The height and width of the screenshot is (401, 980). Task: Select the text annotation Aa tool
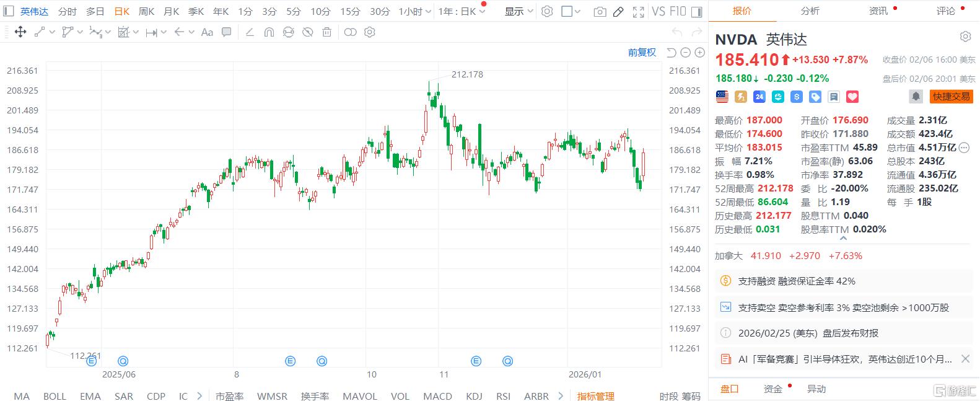click(208, 32)
